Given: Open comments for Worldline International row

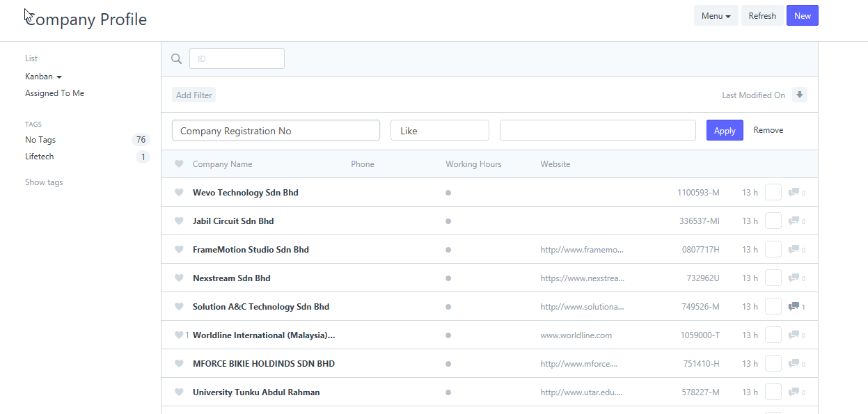Looking at the screenshot, I should click(x=796, y=335).
